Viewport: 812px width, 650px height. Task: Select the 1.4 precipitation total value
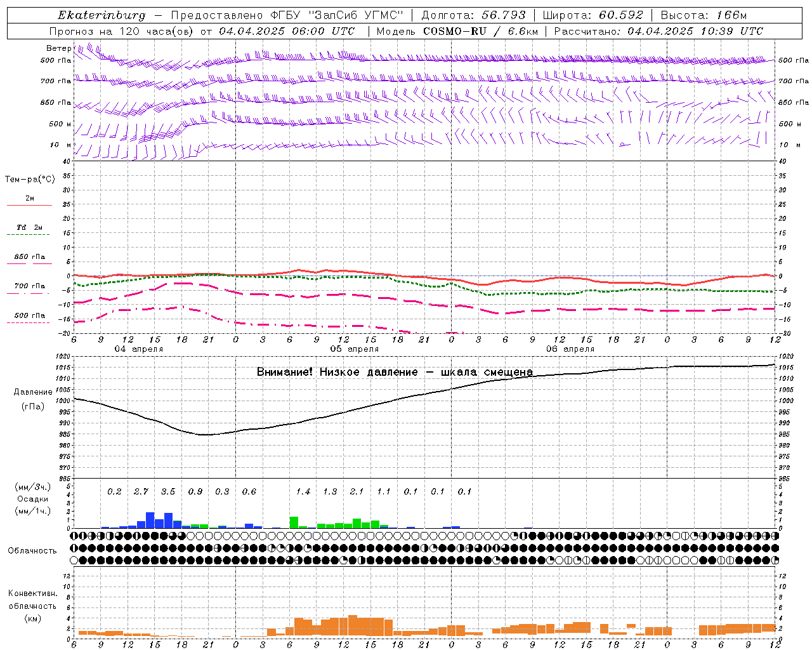click(303, 491)
